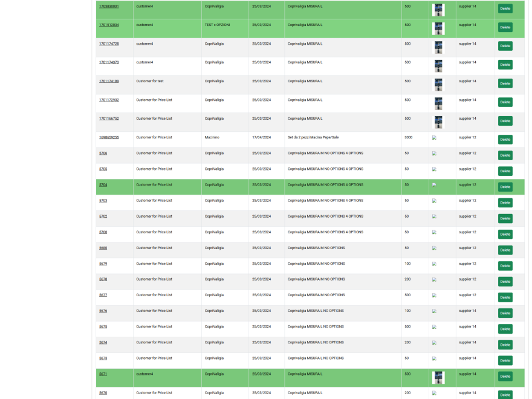
Task: Click product thumbnail in row 5671
Action: (438, 377)
